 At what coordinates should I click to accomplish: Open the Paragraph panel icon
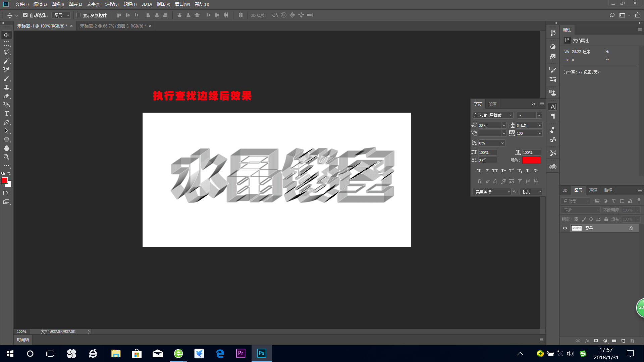(552, 116)
